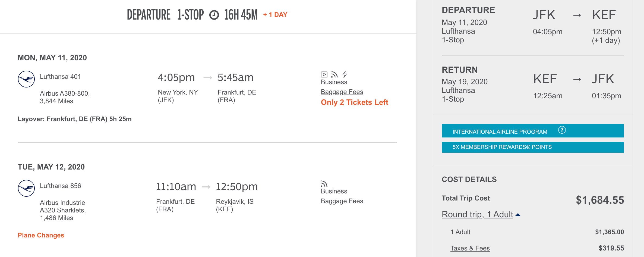This screenshot has height=257, width=644.
Task: Click the entertainment screen icon for flight 401
Action: pos(324,74)
